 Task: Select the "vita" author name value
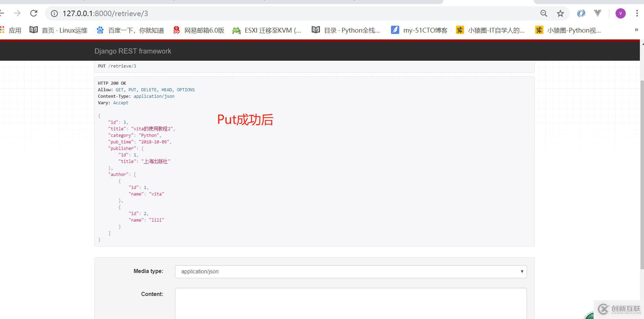157,194
